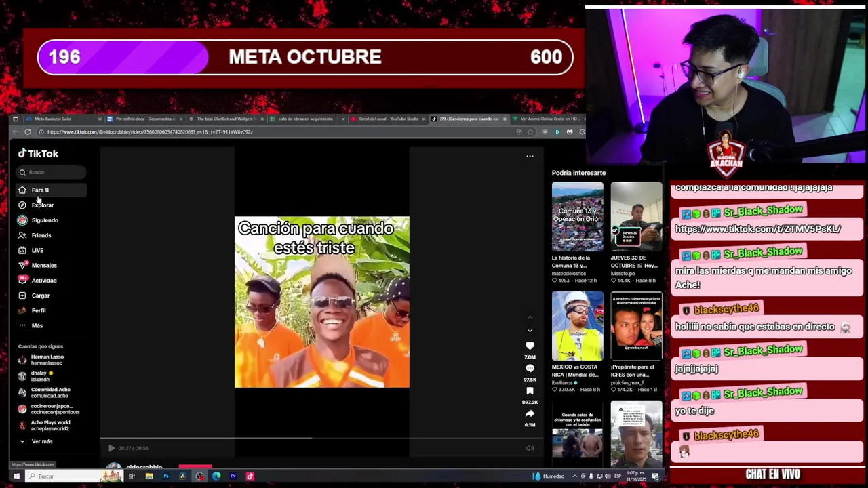
Task: Open the cocineroenjapon account
Action: (x=51, y=409)
